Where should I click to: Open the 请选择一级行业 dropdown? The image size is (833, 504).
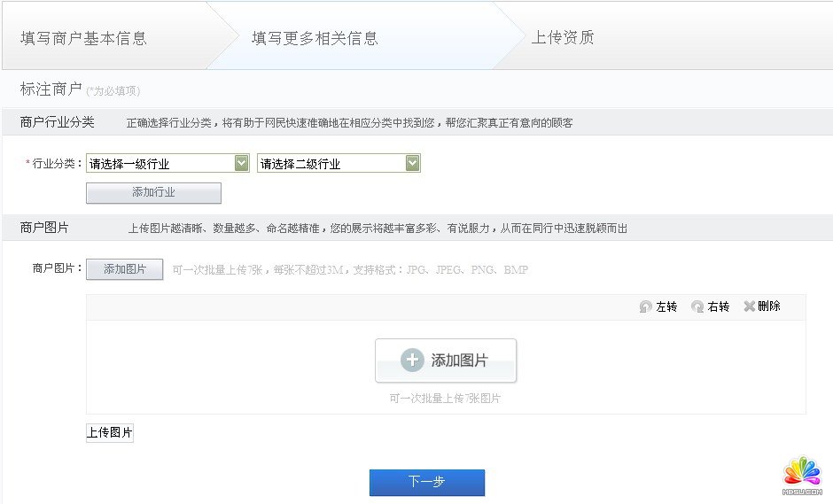point(167,163)
